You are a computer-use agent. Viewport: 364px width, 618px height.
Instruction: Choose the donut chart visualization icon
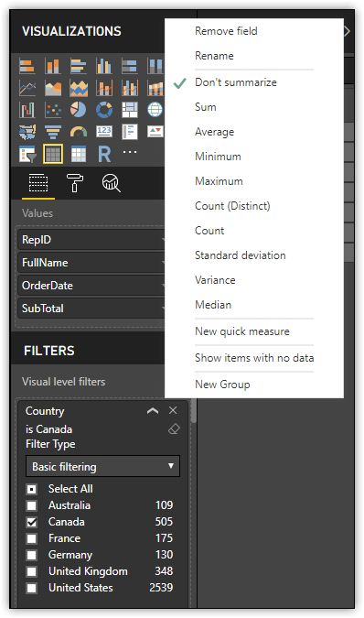pos(104,110)
